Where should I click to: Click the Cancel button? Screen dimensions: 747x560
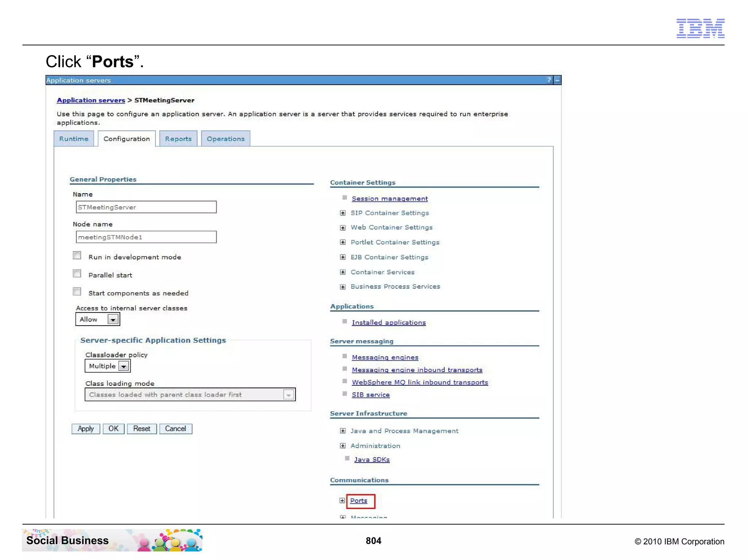point(176,429)
